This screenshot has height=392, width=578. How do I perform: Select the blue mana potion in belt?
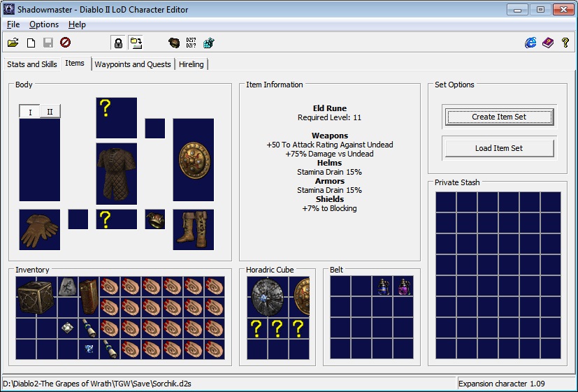pos(383,286)
